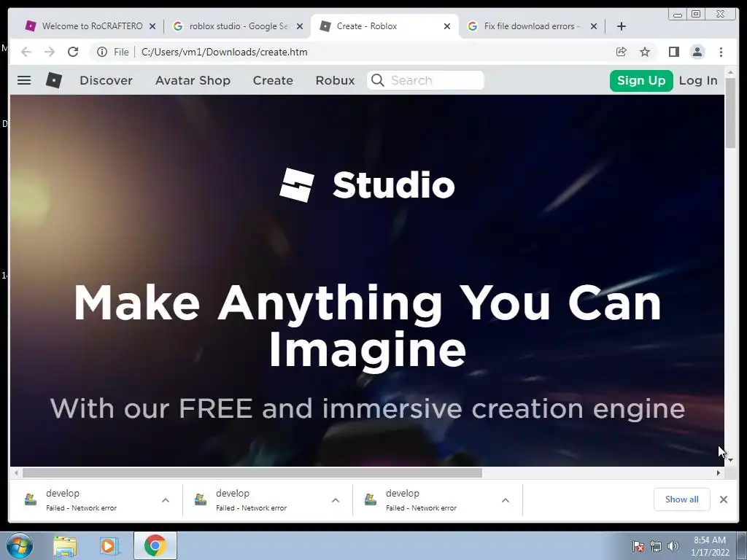The width and height of the screenshot is (747, 560).
Task: Reload the page
Action: point(73,52)
